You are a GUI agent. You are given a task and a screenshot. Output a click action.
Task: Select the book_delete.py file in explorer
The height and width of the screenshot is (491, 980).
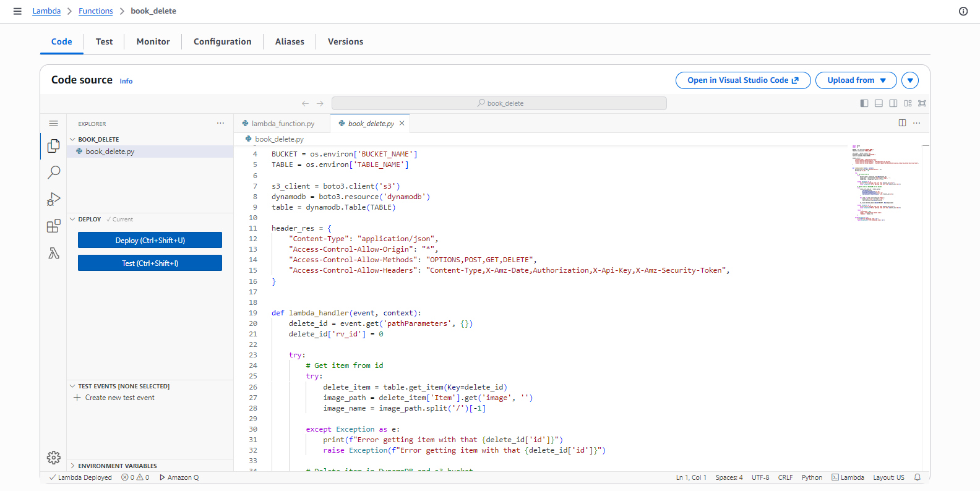click(150, 152)
